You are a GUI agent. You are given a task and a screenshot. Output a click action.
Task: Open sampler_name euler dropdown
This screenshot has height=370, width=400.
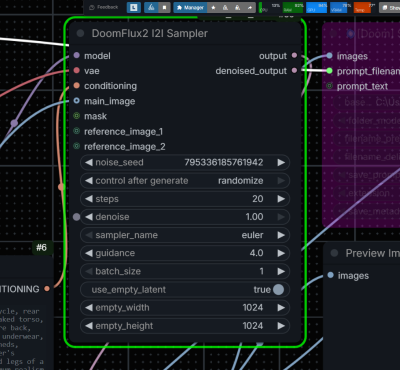(x=185, y=235)
